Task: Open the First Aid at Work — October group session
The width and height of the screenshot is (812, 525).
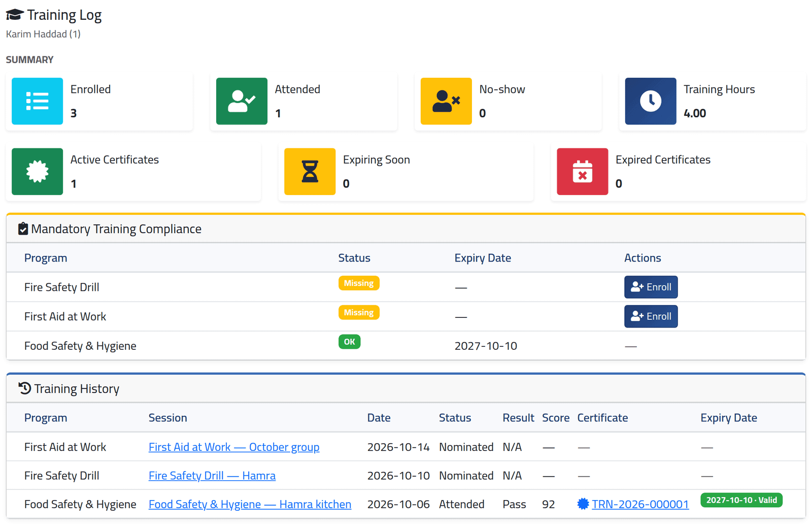Action: [x=234, y=447]
